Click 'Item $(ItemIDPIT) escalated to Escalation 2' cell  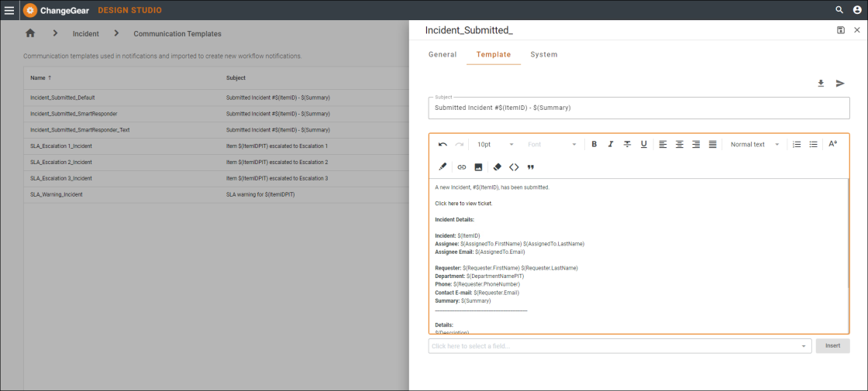(x=277, y=162)
